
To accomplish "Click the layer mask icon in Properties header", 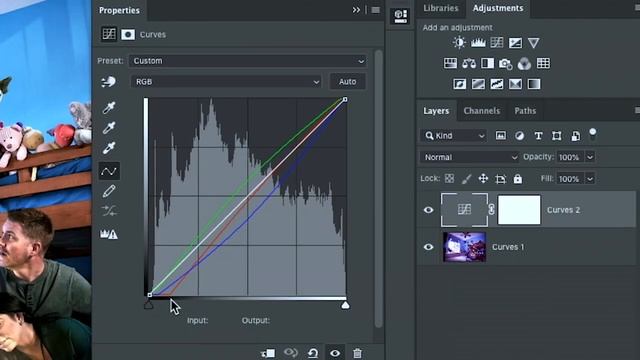I will point(128,34).
